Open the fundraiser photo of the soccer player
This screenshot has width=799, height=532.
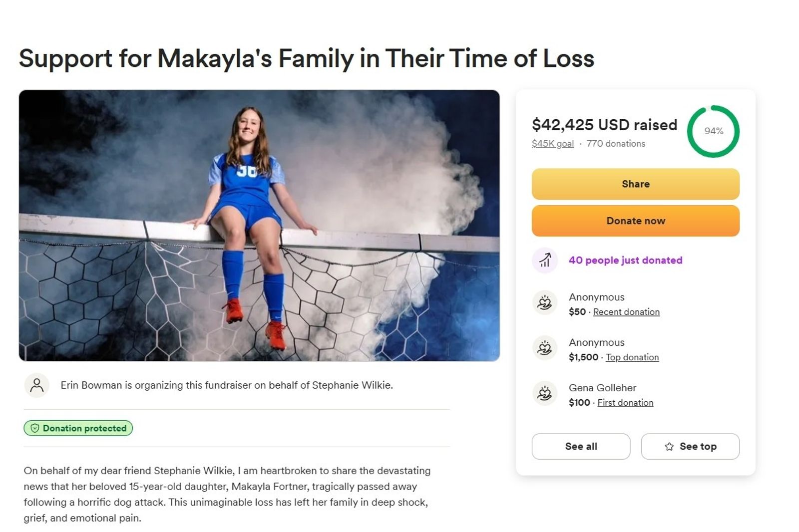pyautogui.click(x=259, y=226)
